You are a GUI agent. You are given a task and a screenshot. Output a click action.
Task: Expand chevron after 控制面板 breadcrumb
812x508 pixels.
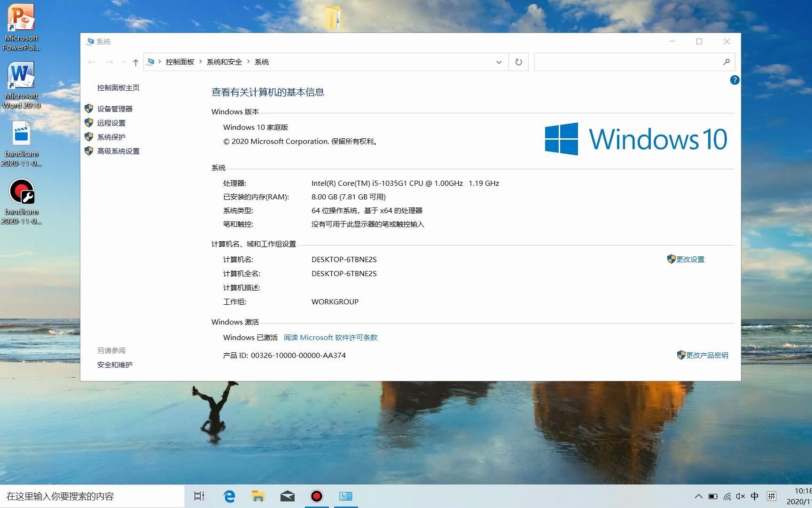201,62
